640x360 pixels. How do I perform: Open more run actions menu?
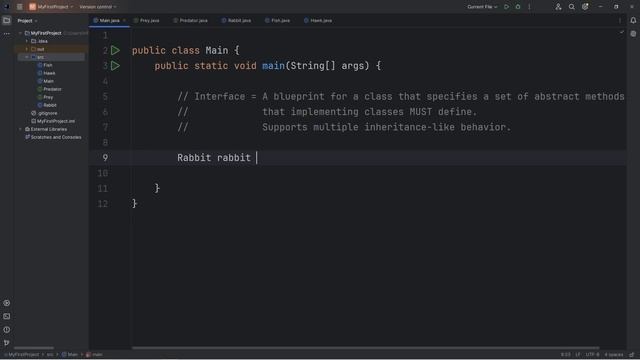click(529, 7)
